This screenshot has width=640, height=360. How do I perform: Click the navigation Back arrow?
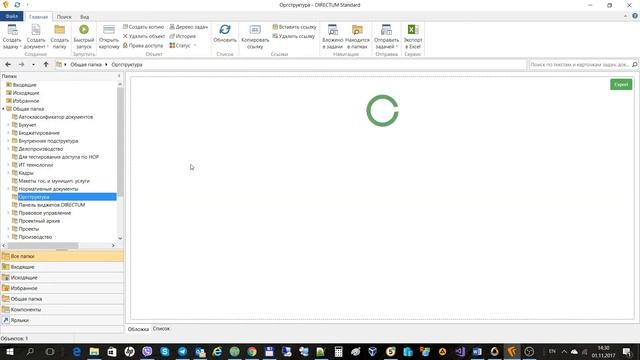[x=8, y=64]
